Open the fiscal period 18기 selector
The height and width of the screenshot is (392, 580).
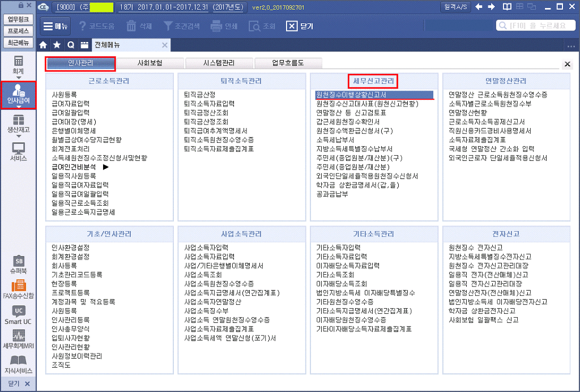pyautogui.click(x=182, y=7)
